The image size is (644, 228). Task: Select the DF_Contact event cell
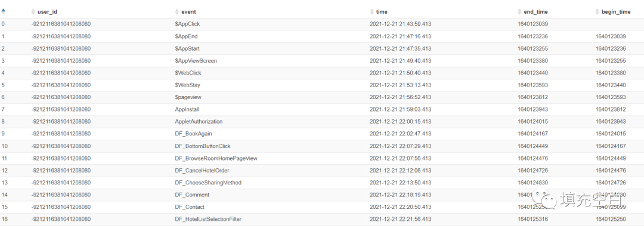(190, 207)
